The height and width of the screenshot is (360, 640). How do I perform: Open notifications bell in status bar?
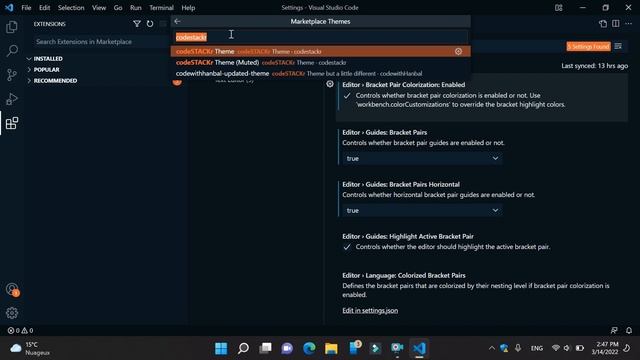point(629,331)
